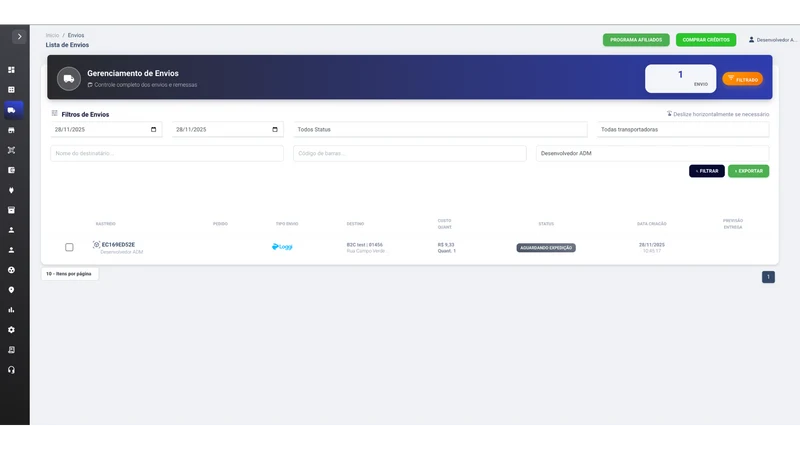Open the wallet icon in sidebar
This screenshot has height=450, width=800.
11,170
